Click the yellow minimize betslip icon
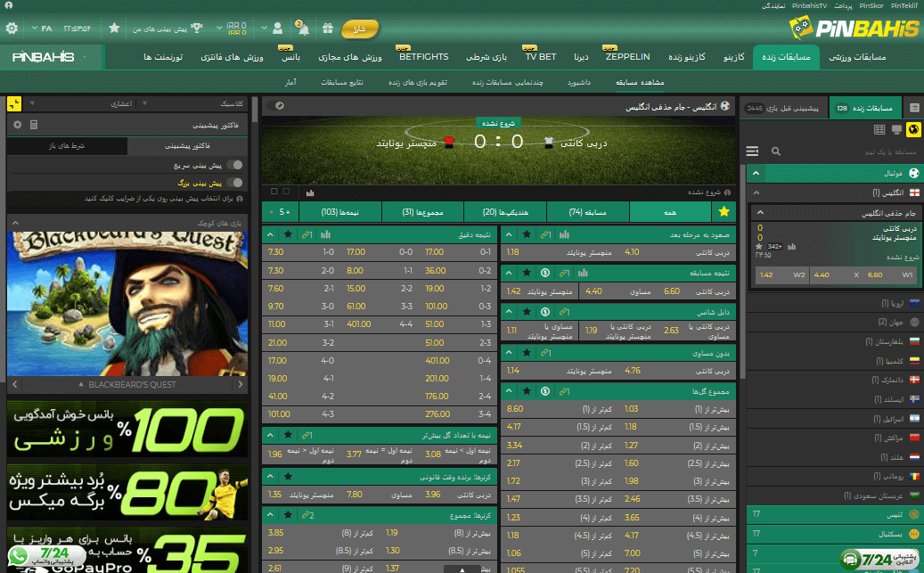924x573 pixels. point(14,103)
